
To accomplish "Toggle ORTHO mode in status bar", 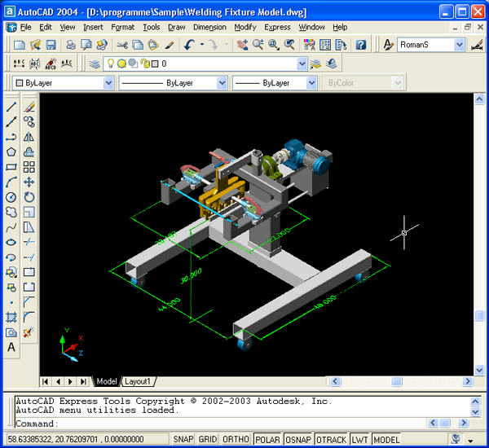I will point(237,439).
